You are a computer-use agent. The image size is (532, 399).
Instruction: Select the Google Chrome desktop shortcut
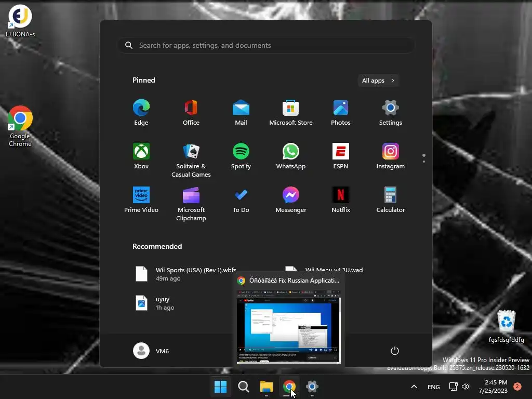[20, 126]
